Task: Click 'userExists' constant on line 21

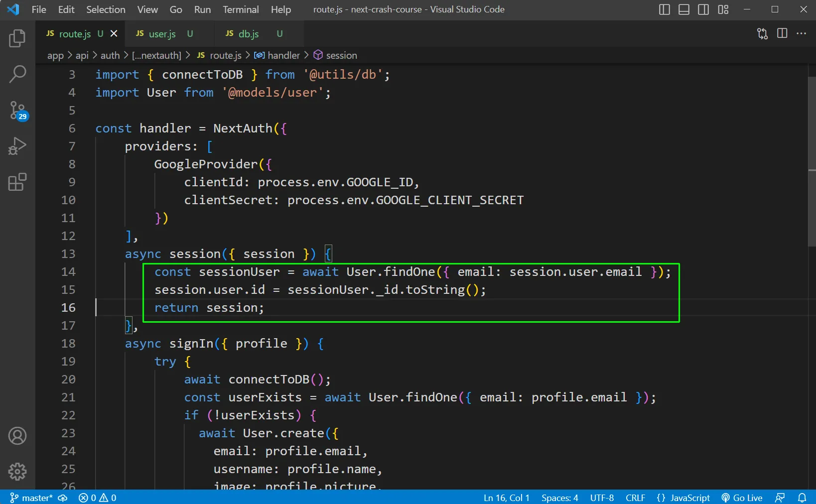Action: (x=265, y=397)
